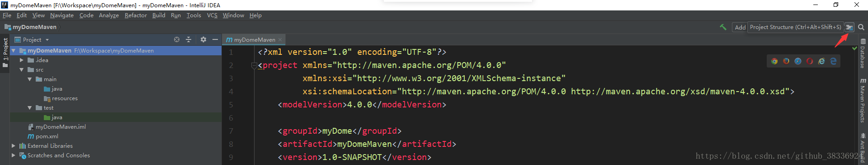Open the Navigate menu
Viewport: 868px width, 165px height.
(x=62, y=15)
